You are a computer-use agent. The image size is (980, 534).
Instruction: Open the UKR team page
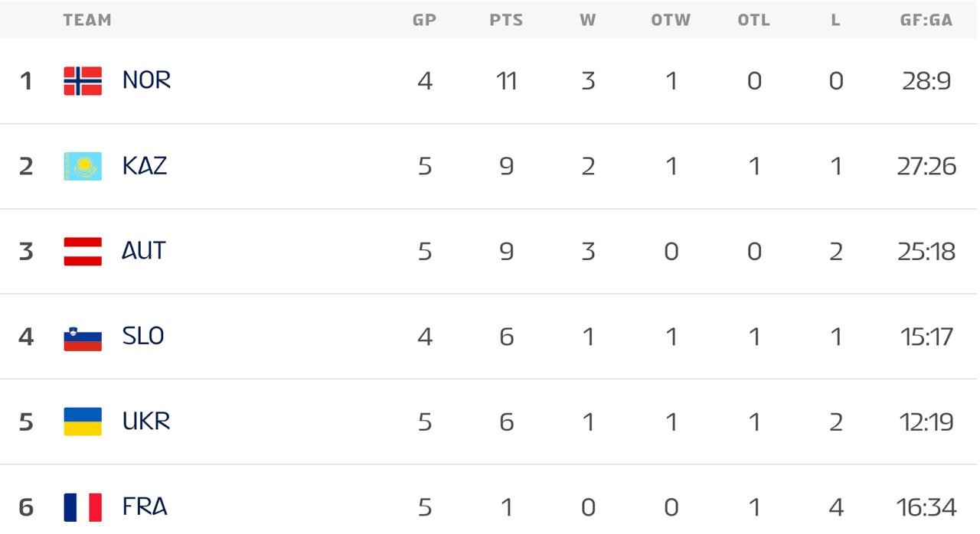tap(146, 422)
